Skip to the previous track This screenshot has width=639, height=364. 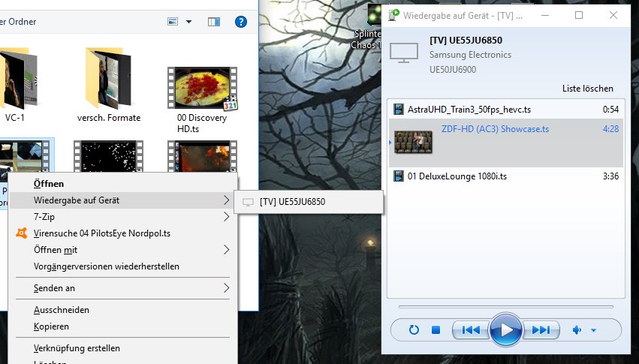471,330
